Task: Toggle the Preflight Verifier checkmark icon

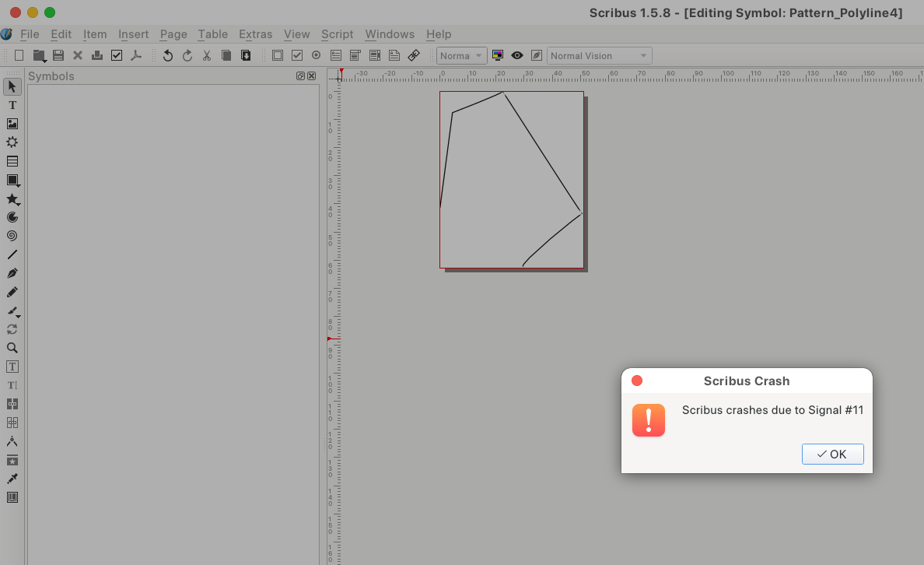Action: point(117,55)
